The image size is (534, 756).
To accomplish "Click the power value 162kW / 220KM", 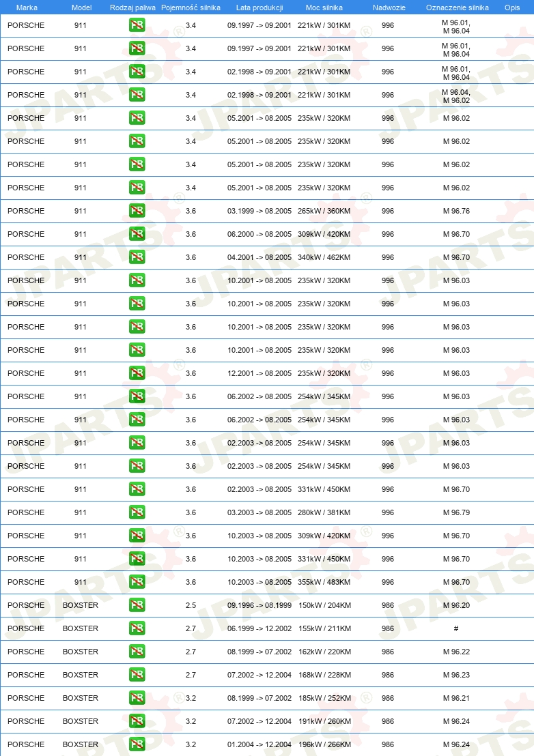I will (324, 652).
